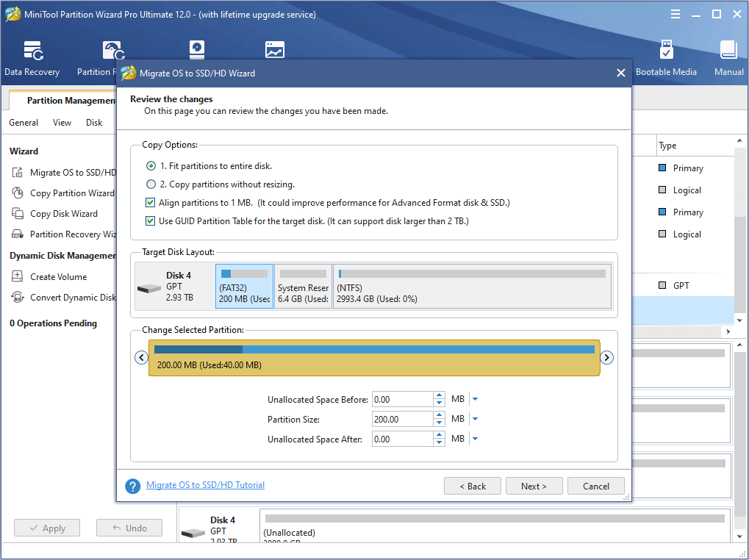
Task: Click the Partition Size input field
Action: [402, 419]
